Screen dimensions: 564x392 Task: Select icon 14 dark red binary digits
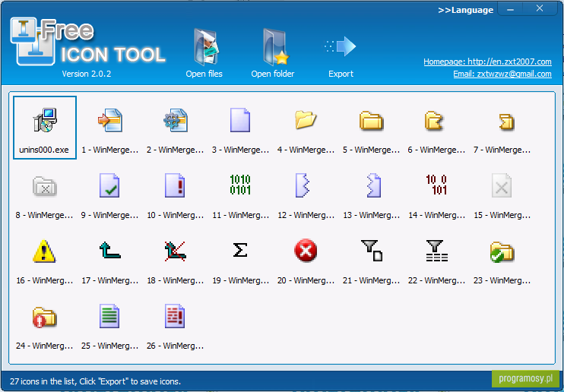(436, 185)
